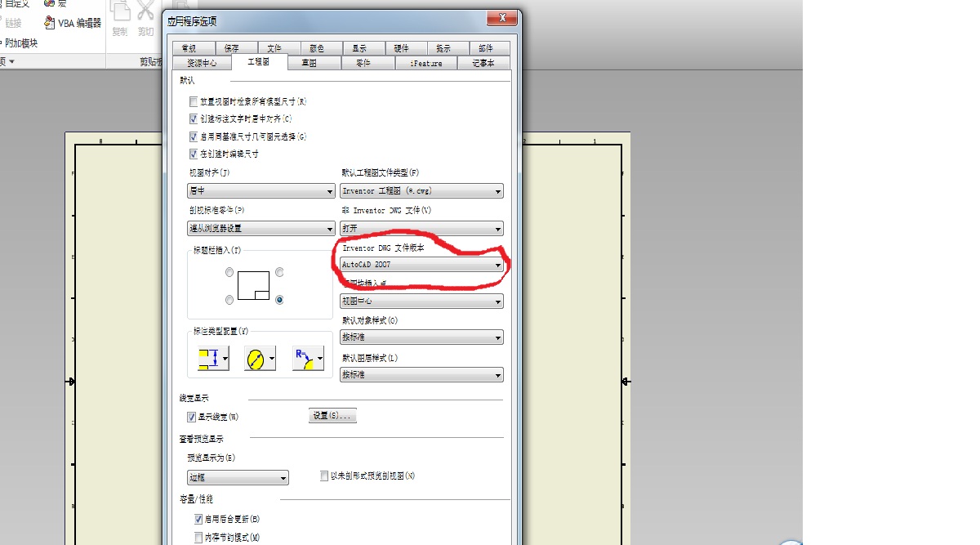This screenshot has width=980, height=545.
Task: Click the 设置(S)... button
Action: tap(332, 415)
